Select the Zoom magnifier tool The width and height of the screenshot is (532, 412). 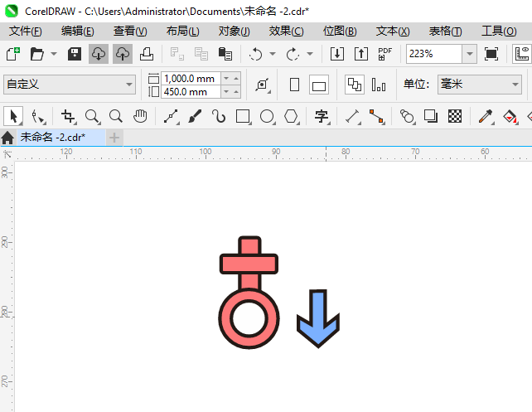pos(92,116)
